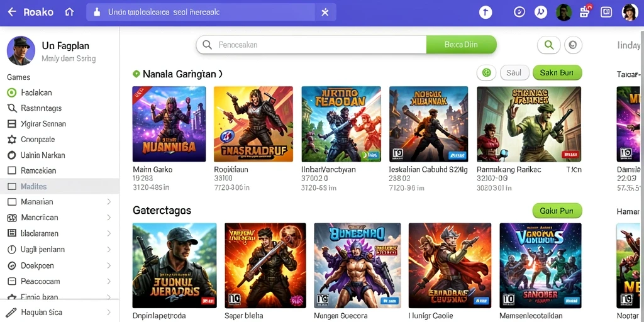Click the Saul pill button
The image size is (644, 322).
click(x=514, y=73)
